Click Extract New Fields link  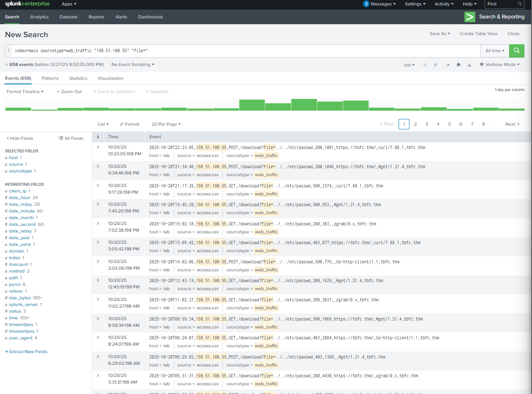point(26,351)
